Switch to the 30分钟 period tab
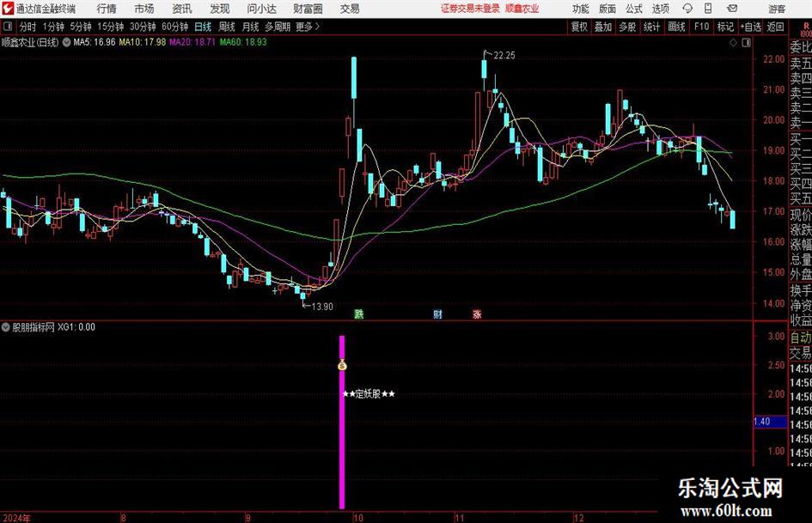 pyautogui.click(x=143, y=27)
